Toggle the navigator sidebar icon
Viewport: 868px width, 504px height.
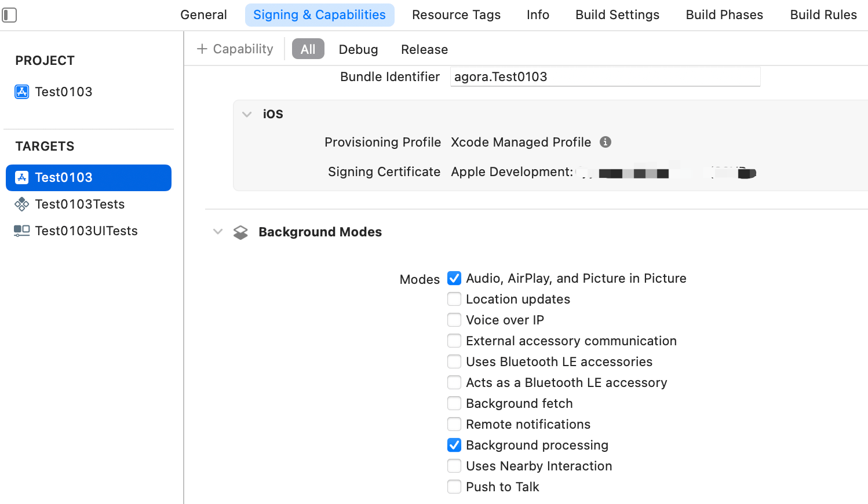[9, 15]
